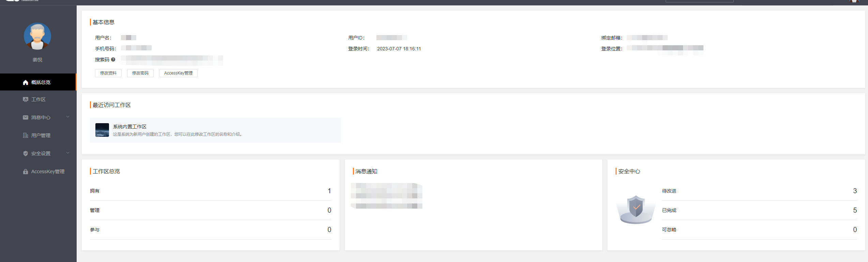Click the 修改资料 button
This screenshot has height=262, width=868.
(108, 73)
